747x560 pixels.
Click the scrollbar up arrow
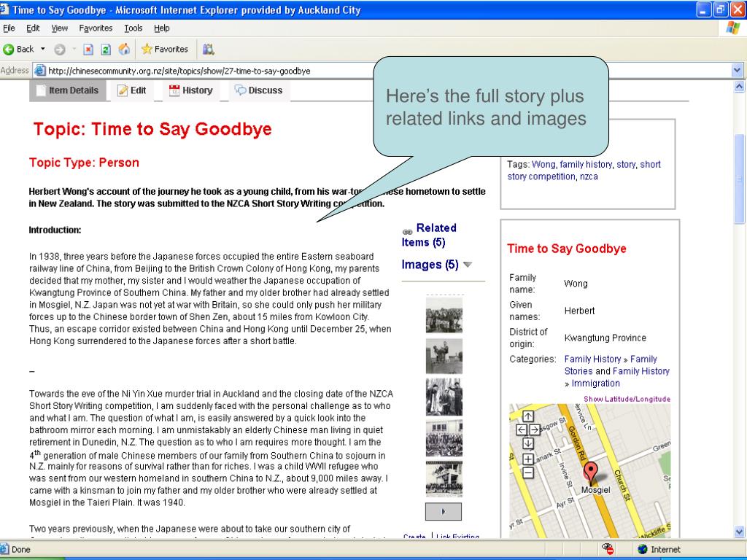[x=739, y=87]
